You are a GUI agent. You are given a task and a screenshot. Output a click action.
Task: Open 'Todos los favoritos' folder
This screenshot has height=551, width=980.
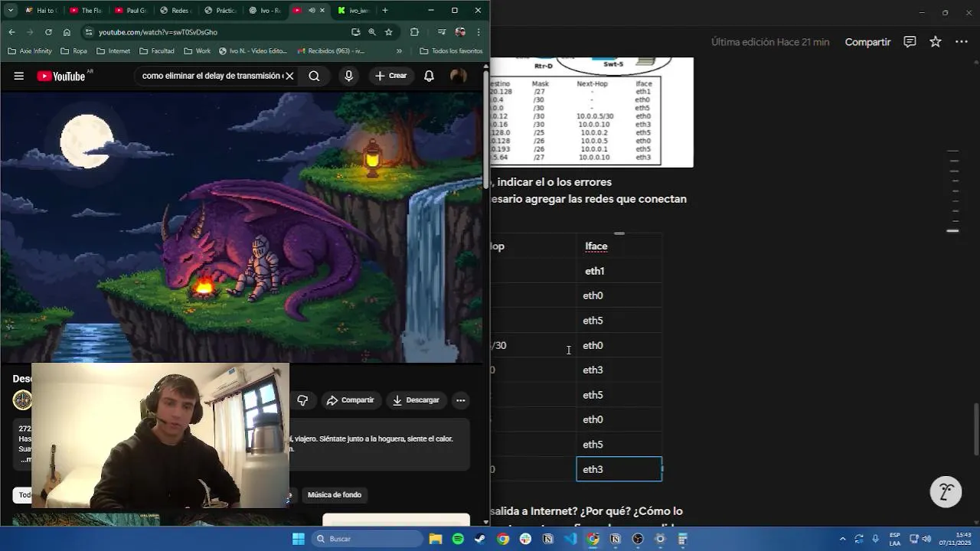(451, 51)
